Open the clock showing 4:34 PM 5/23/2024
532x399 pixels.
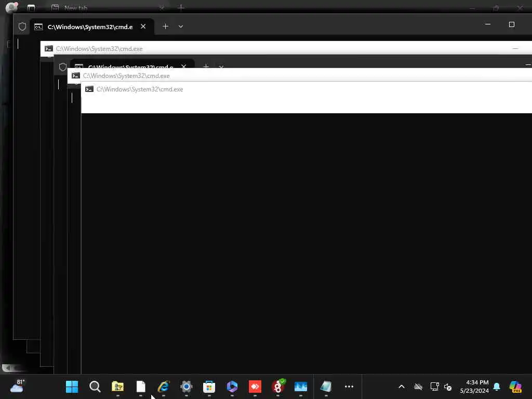[474, 387]
